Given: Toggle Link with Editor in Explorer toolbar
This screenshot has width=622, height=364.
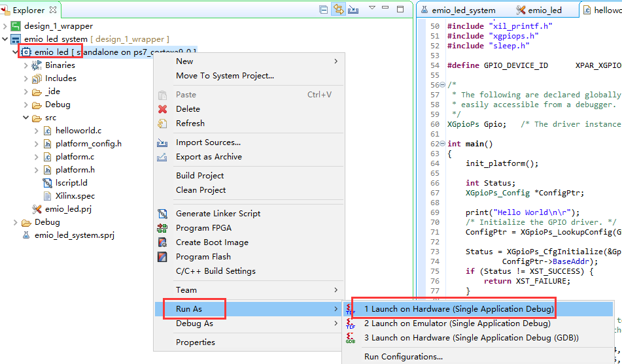Looking at the screenshot, I should pos(338,9).
